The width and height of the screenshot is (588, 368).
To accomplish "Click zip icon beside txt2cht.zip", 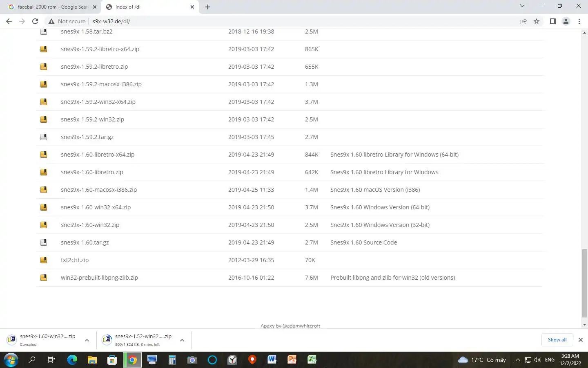I will coord(44,260).
